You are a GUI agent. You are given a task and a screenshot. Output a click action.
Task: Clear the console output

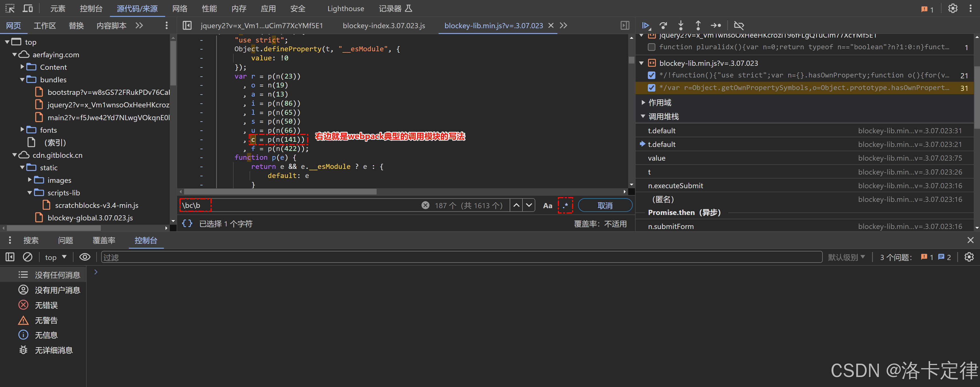click(27, 257)
